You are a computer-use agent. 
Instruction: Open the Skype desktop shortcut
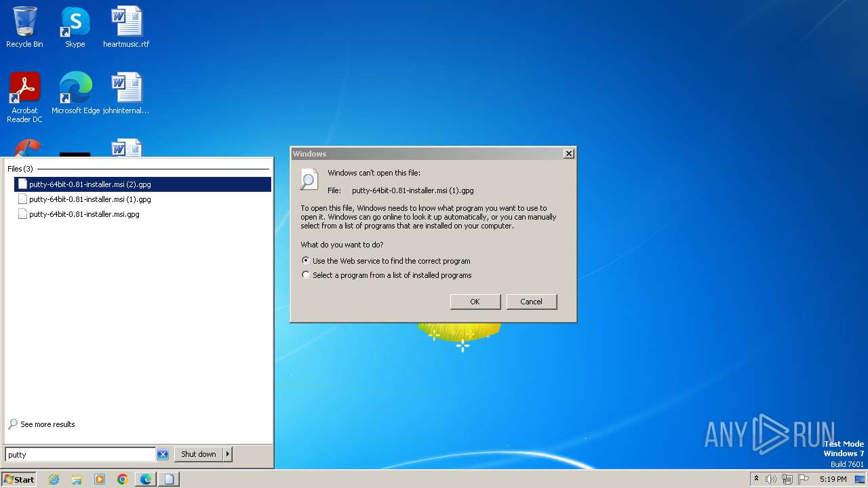tap(75, 27)
